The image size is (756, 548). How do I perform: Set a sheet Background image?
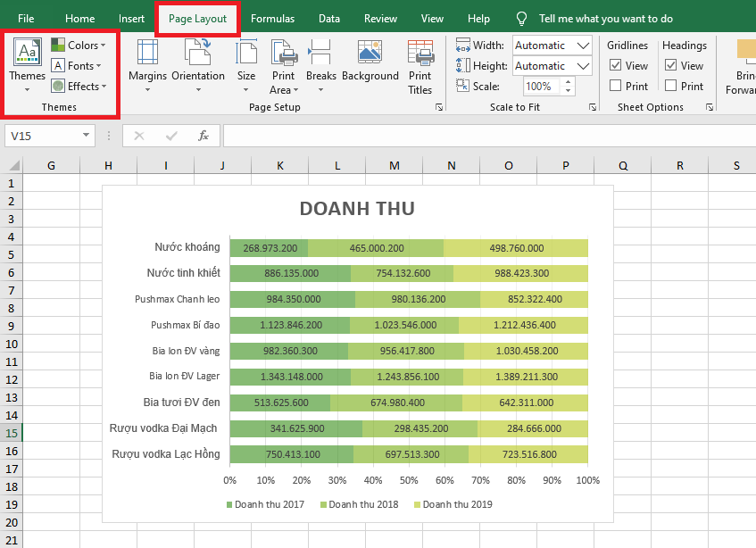[370, 65]
